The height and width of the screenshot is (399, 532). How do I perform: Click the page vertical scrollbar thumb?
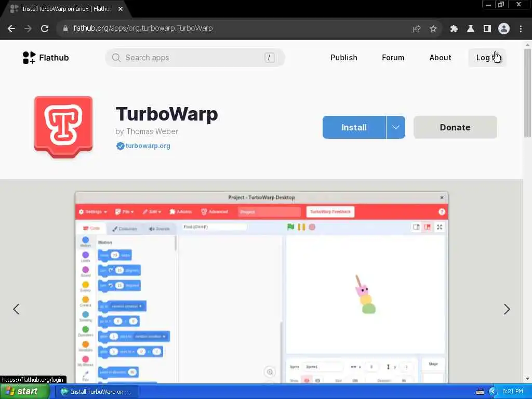(x=527, y=93)
